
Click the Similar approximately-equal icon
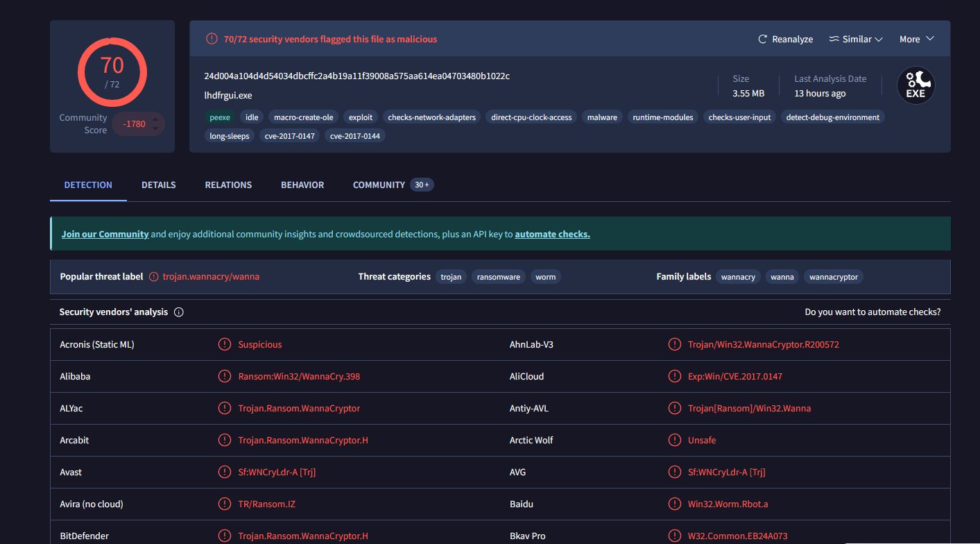coord(834,40)
